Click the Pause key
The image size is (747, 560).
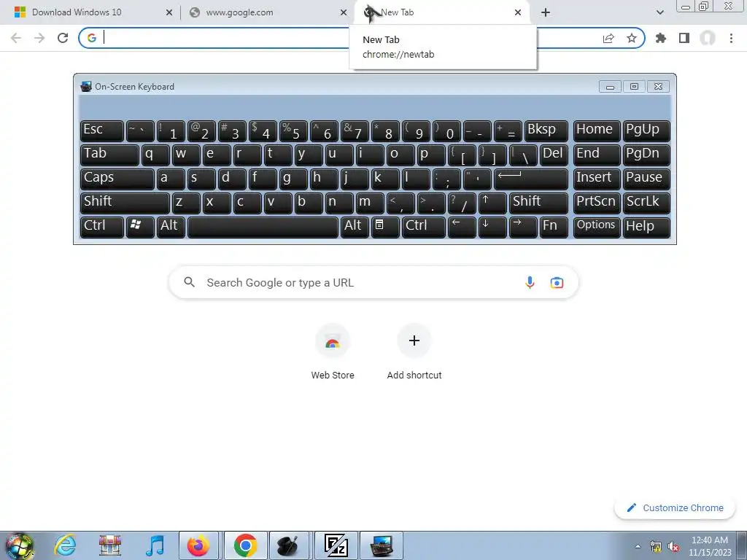[646, 179]
